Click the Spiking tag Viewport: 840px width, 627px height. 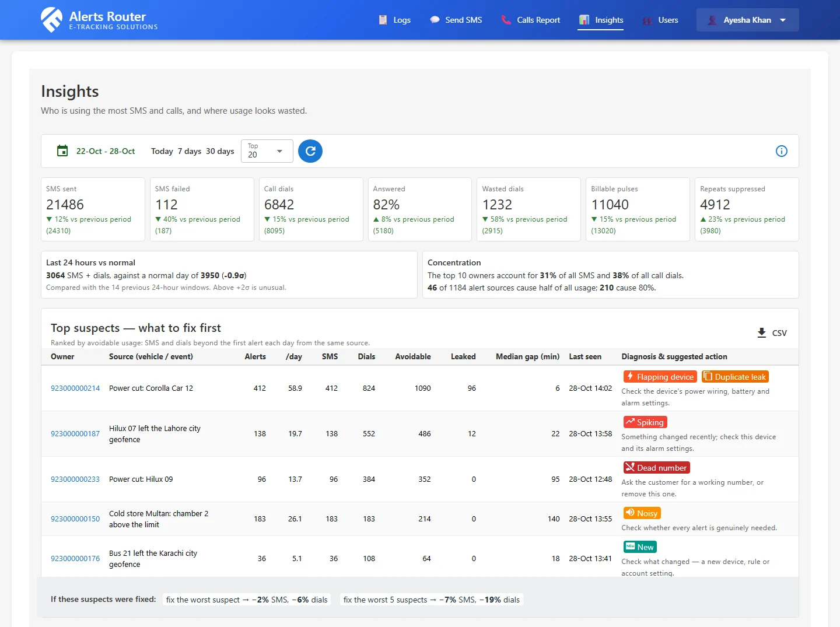(645, 422)
